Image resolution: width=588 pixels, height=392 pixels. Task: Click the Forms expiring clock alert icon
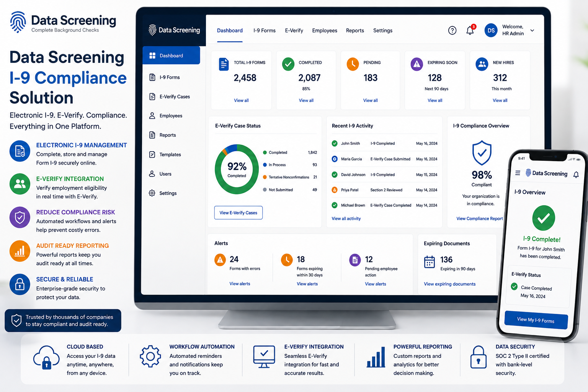287,260
